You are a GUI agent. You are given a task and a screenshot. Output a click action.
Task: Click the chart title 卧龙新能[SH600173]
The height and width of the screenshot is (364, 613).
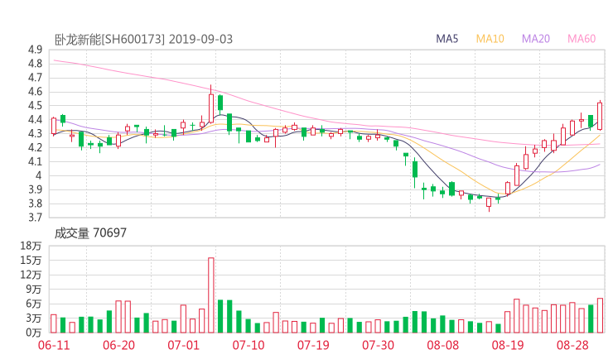coord(109,40)
